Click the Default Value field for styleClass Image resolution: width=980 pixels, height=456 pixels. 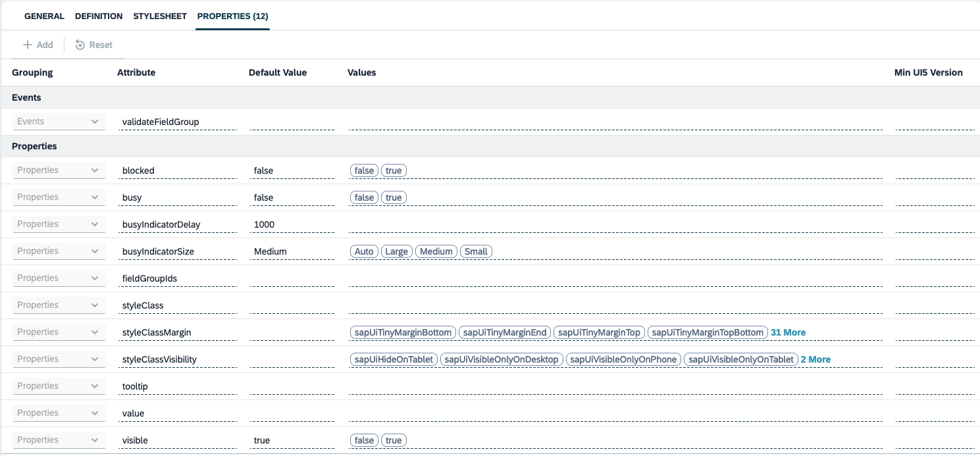(292, 305)
